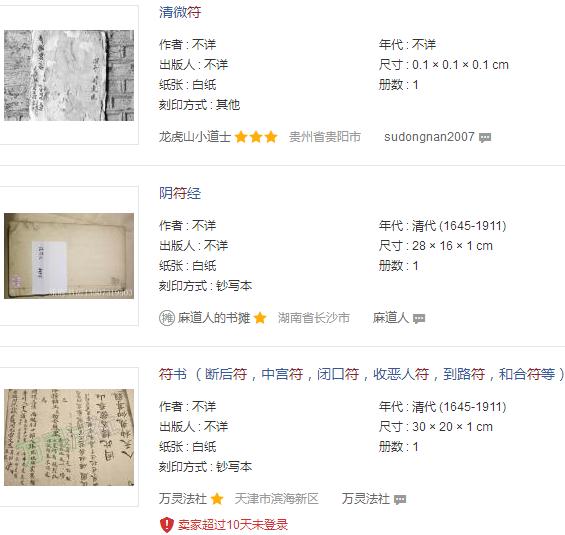
Task: Click the star next to 万灵法社 shop
Action: tap(217, 499)
